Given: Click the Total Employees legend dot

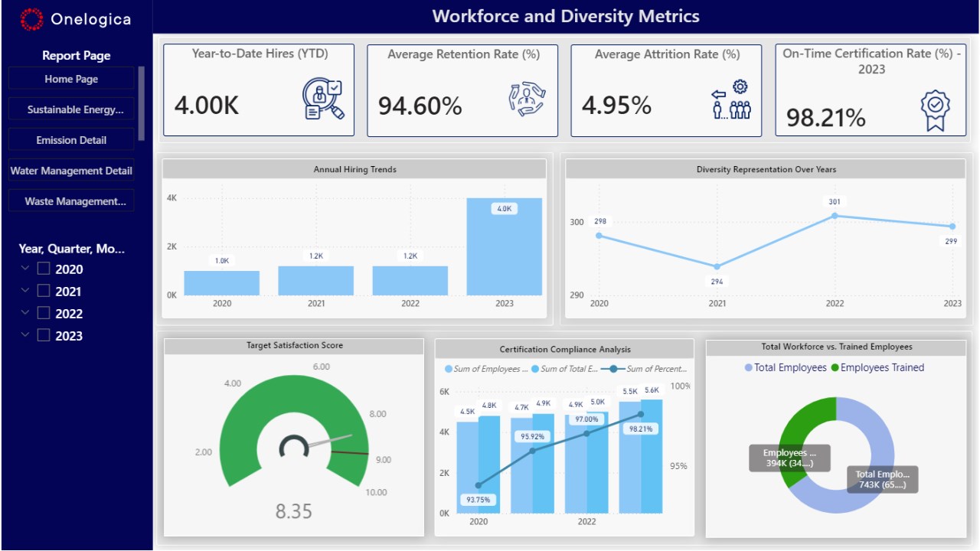Looking at the screenshot, I should pos(748,367).
